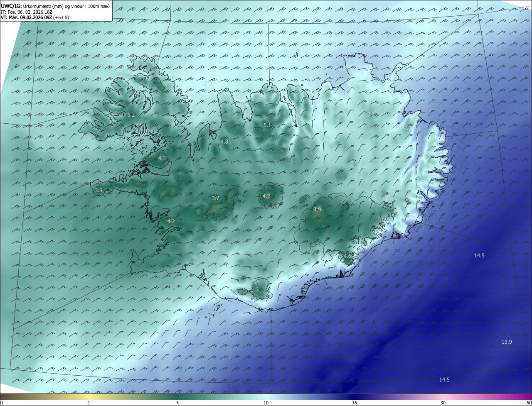Click the map title 'Úrkomumætti (mm) og vindur í 100m hæð'
Image resolution: width=532 pixels, height=406 pixels.
(67, 6)
